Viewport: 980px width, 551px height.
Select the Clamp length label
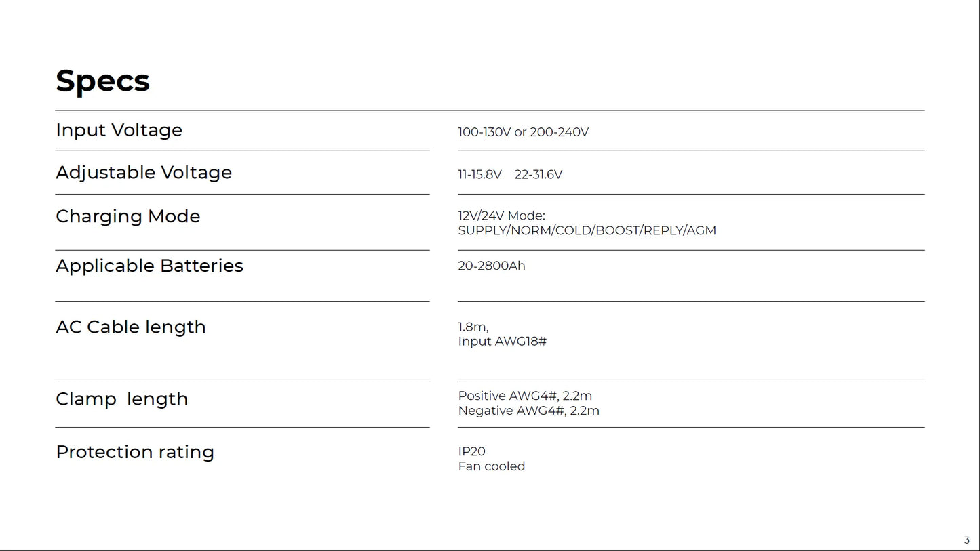pos(121,399)
